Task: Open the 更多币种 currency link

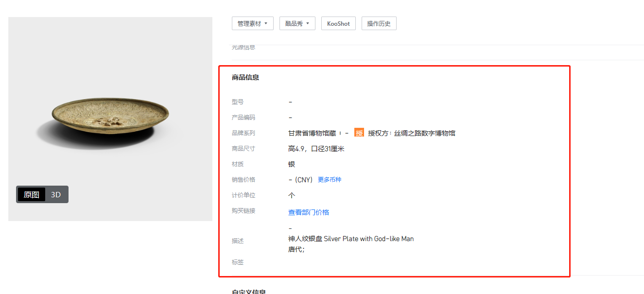Action: [330, 180]
